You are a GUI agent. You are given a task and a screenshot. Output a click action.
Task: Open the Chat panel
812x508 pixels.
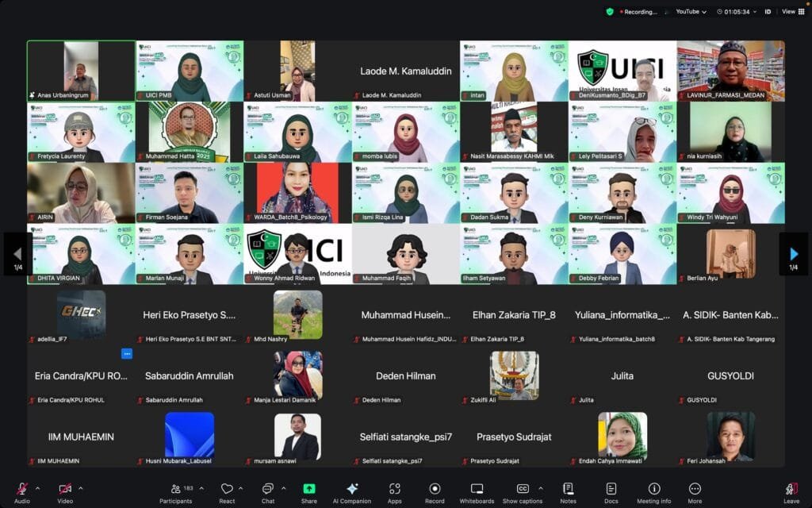(268, 492)
